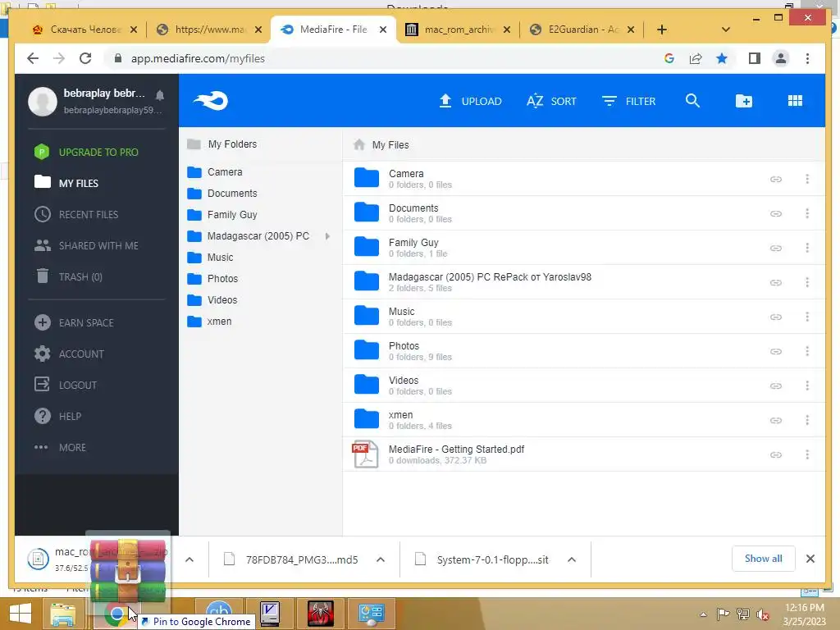Image resolution: width=840 pixels, height=630 pixels.
Task: Show hidden system tray icons
Action: tap(703, 614)
